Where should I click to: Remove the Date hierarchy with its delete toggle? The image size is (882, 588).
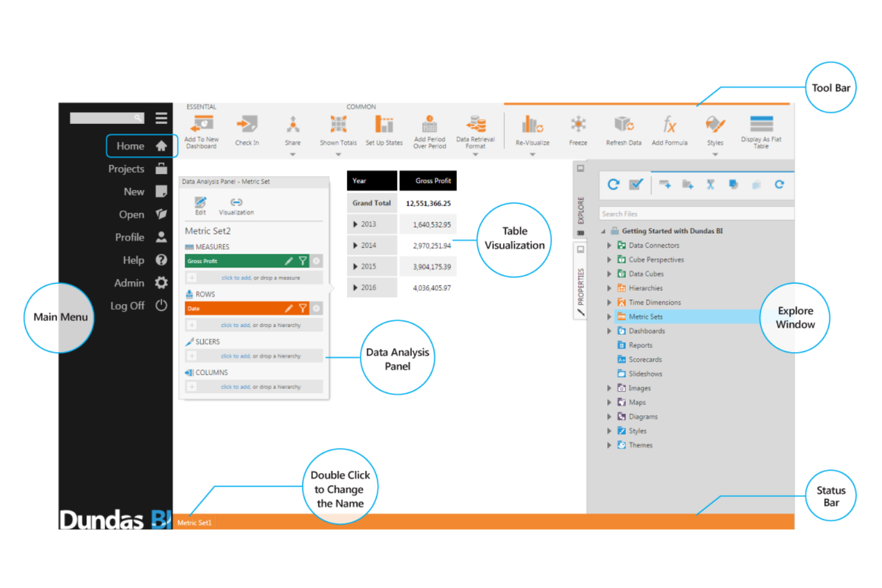click(x=316, y=308)
